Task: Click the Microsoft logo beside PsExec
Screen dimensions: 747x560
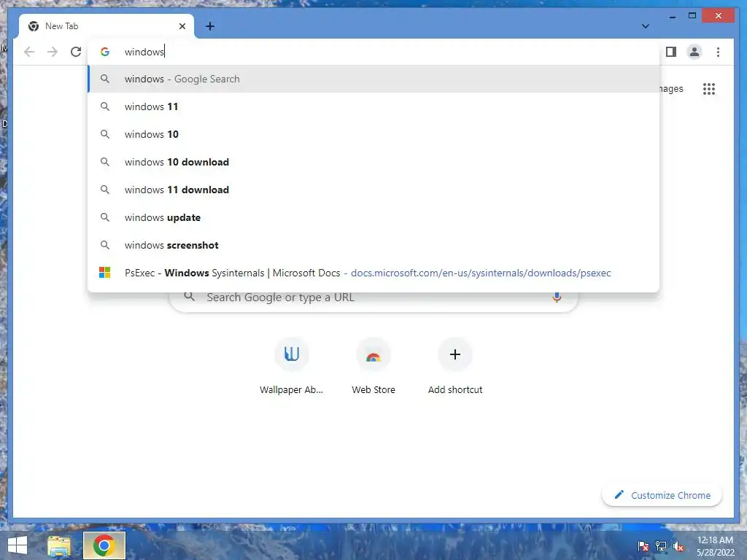Action: click(105, 273)
